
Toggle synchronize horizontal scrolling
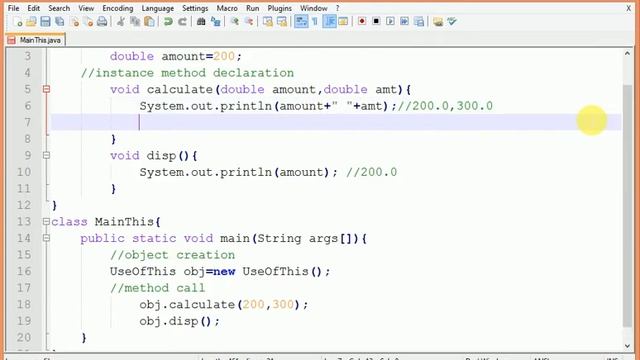[x=282, y=22]
